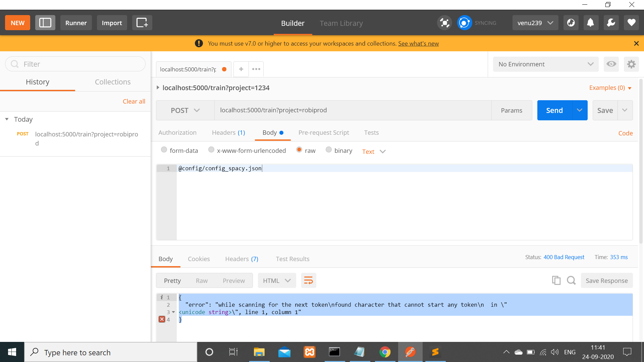Click the Interceptor icon

pos(444,22)
